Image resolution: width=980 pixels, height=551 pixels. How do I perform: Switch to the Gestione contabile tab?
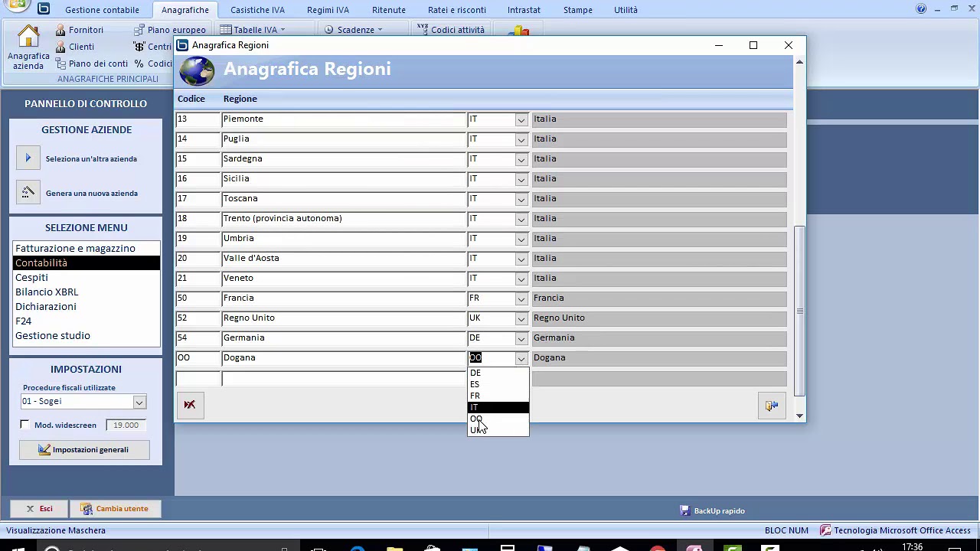102,10
